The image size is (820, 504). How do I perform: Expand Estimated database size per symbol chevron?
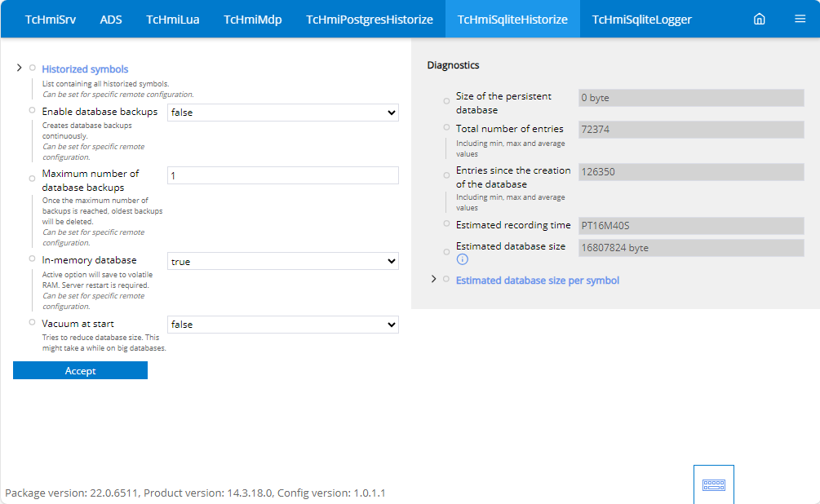[x=433, y=279]
